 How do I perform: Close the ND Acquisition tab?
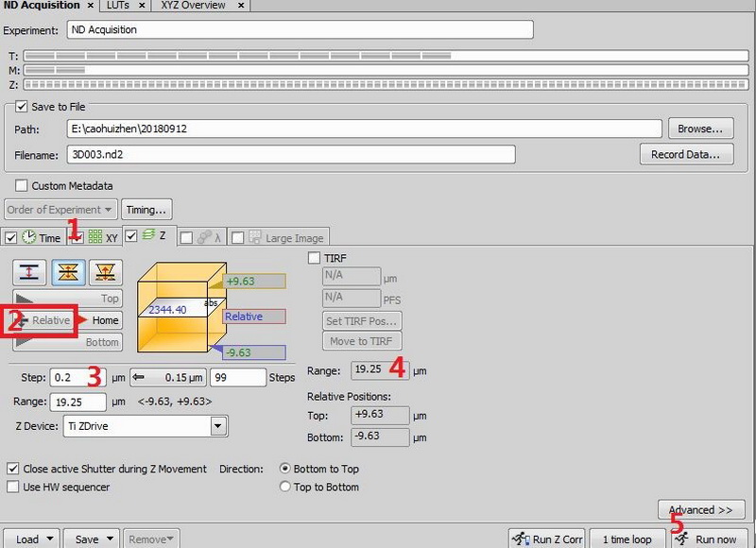pos(90,6)
